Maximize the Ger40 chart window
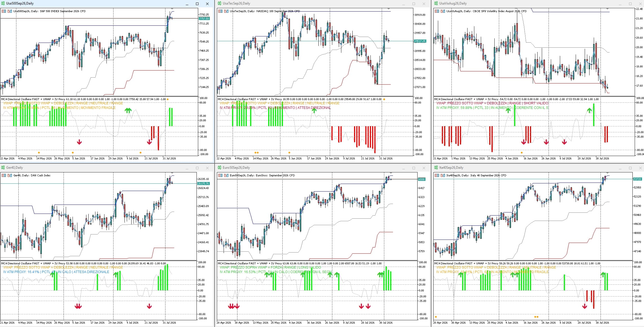This screenshot has height=327, width=644. tap(197, 168)
